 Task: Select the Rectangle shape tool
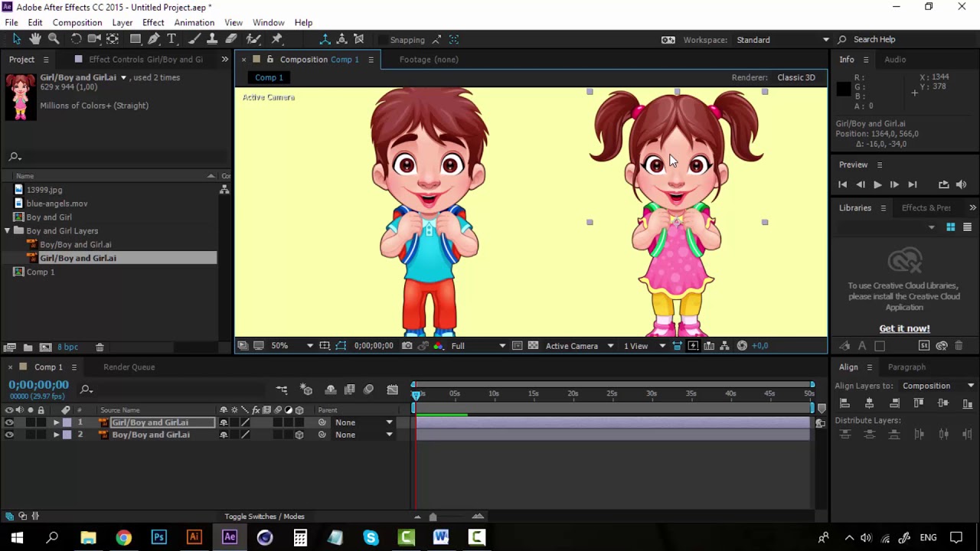[136, 39]
